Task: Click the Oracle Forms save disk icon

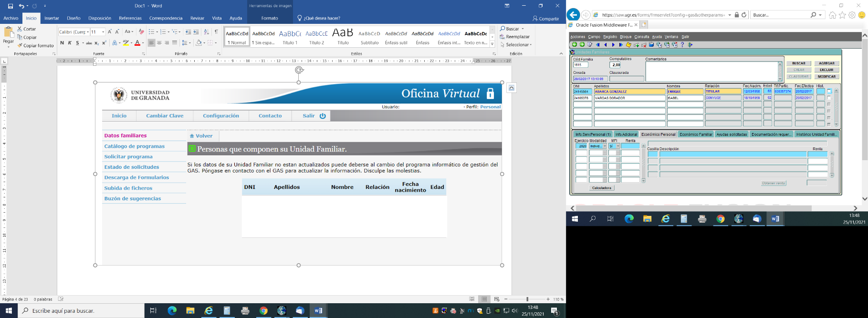Action: (x=651, y=45)
